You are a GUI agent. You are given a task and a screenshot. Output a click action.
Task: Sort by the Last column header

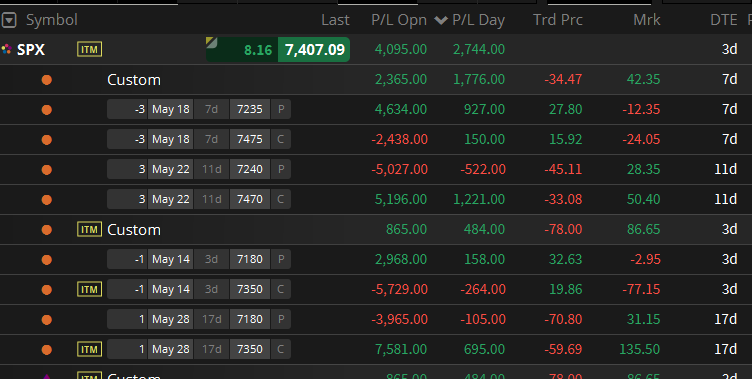coord(335,20)
